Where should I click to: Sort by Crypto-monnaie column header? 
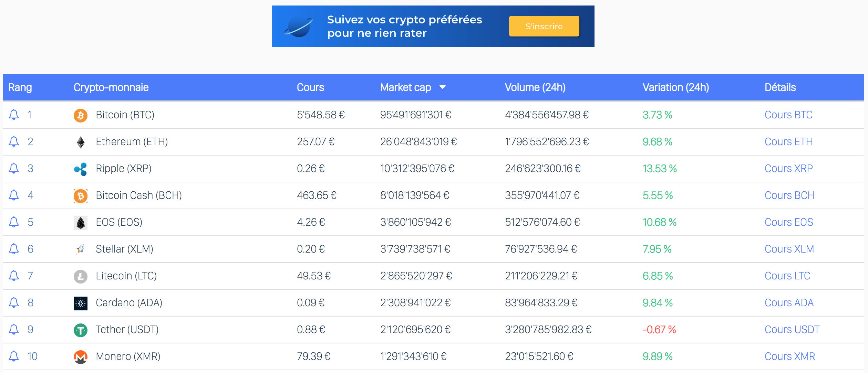click(x=111, y=87)
